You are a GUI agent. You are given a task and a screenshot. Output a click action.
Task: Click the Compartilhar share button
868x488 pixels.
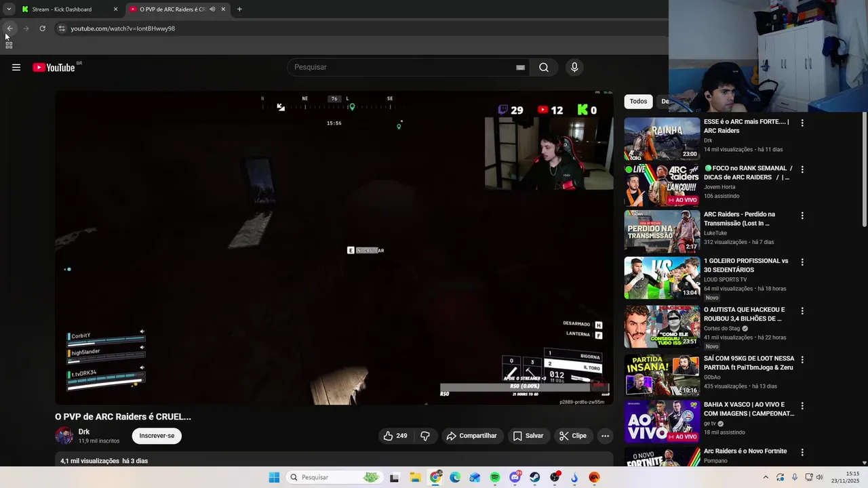click(x=471, y=436)
